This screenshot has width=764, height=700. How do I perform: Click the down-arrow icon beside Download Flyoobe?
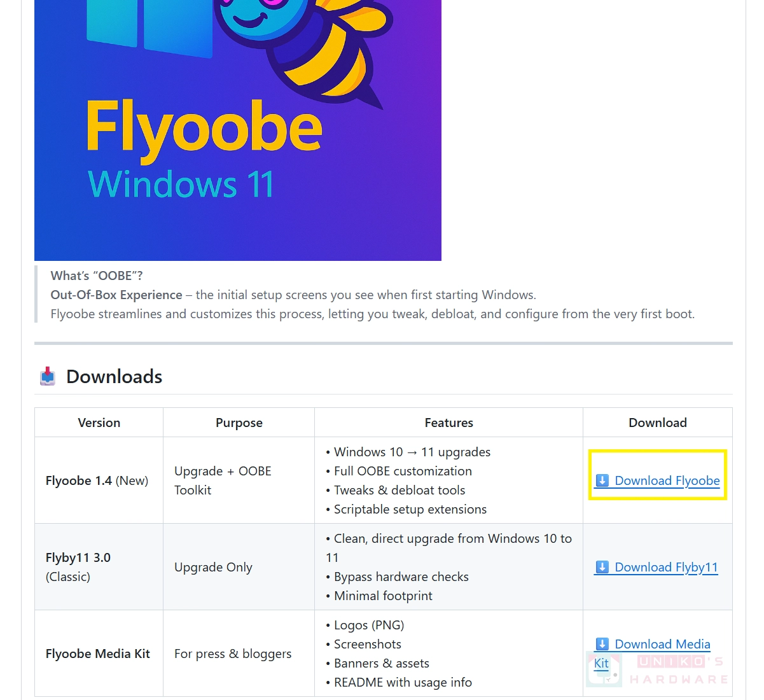coord(602,480)
